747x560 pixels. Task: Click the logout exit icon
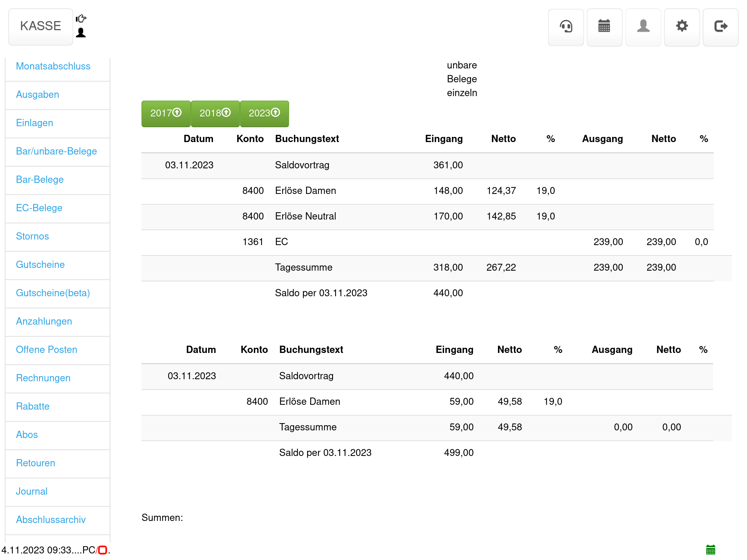(x=721, y=27)
